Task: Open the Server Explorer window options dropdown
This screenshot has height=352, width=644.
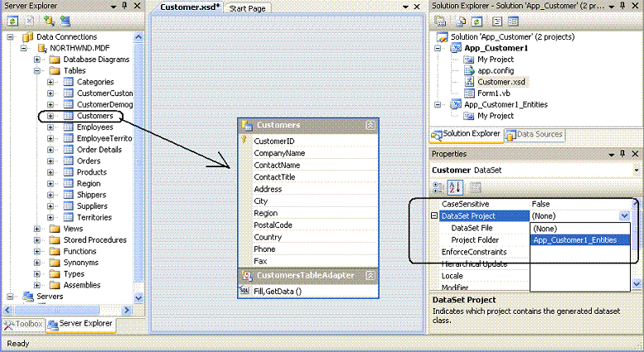Action: [x=114, y=7]
